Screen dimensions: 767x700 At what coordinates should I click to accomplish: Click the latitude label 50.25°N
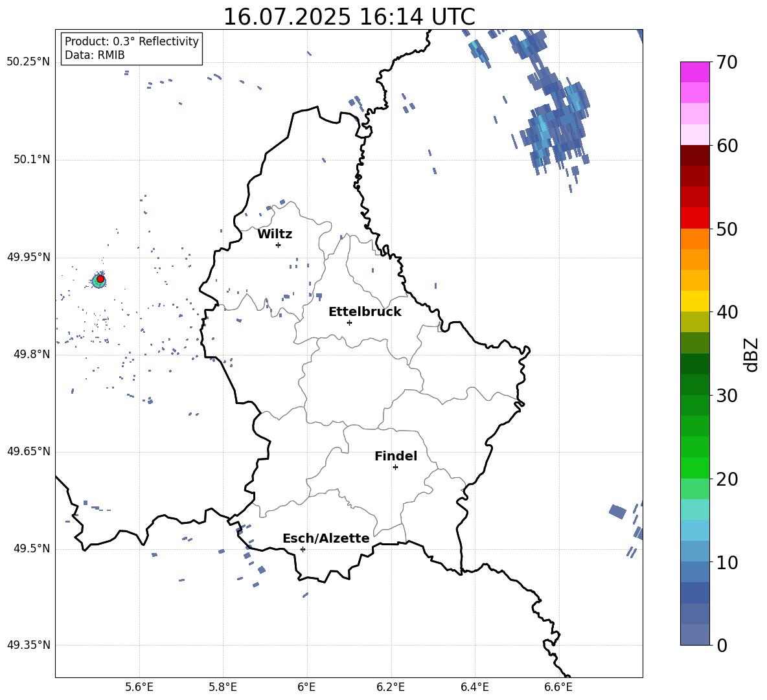[29, 62]
